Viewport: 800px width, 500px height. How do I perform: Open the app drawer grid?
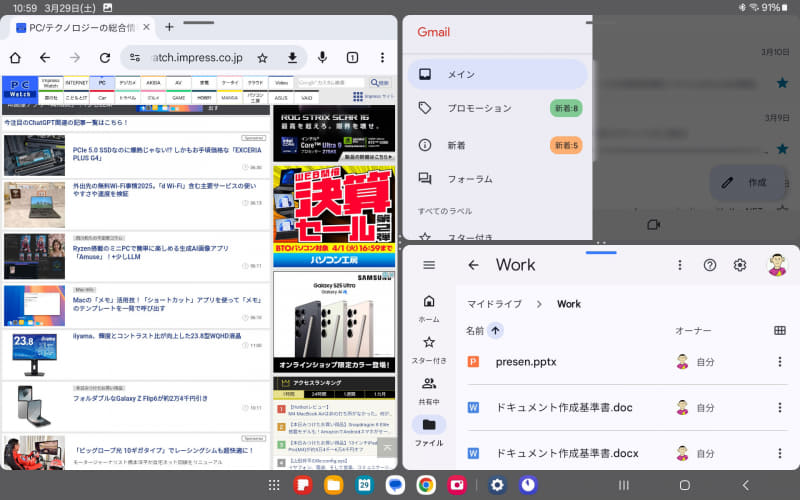coord(274,485)
